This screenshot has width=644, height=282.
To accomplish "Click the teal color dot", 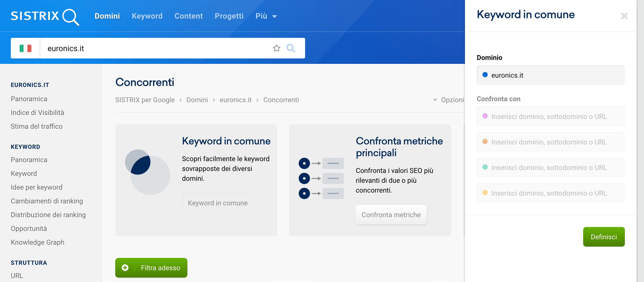I will pos(485,167).
